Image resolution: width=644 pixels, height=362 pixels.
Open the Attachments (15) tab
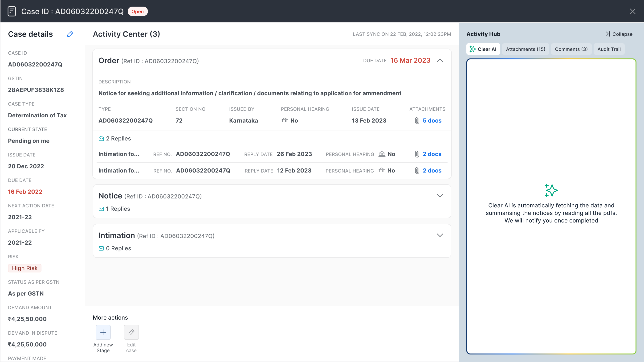coord(526,49)
